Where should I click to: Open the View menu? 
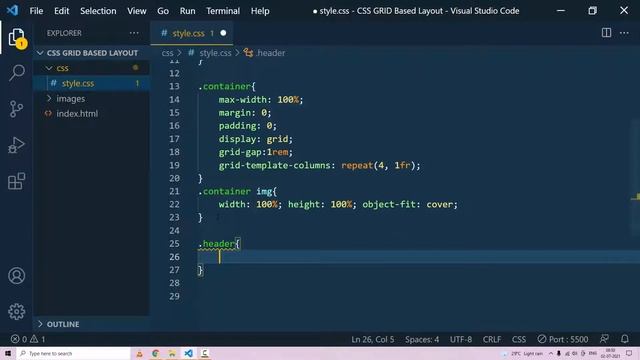tap(136, 11)
